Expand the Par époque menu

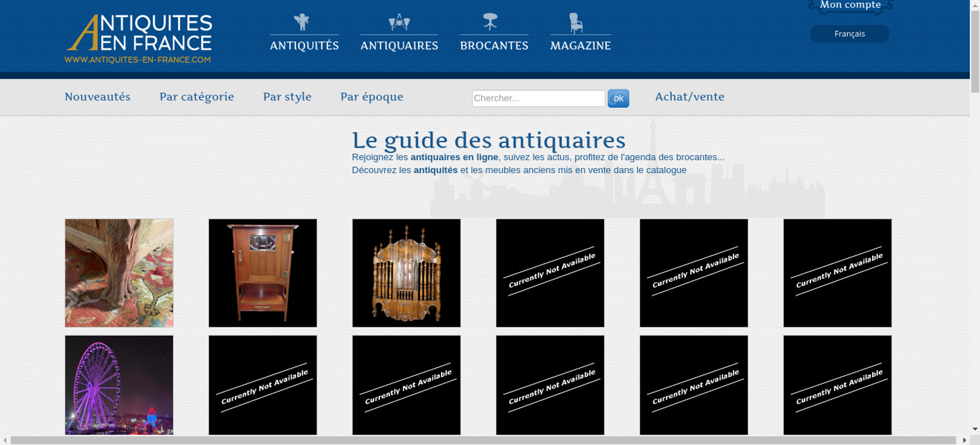(371, 97)
